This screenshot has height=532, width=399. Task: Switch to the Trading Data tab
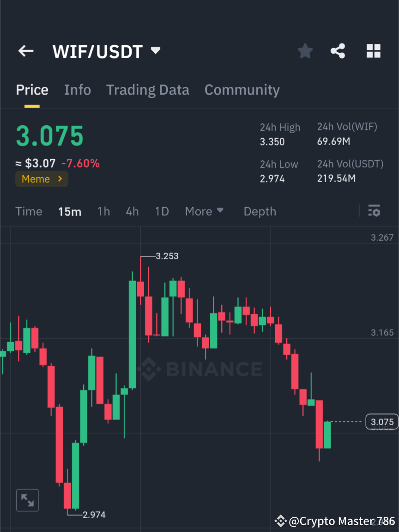click(147, 90)
